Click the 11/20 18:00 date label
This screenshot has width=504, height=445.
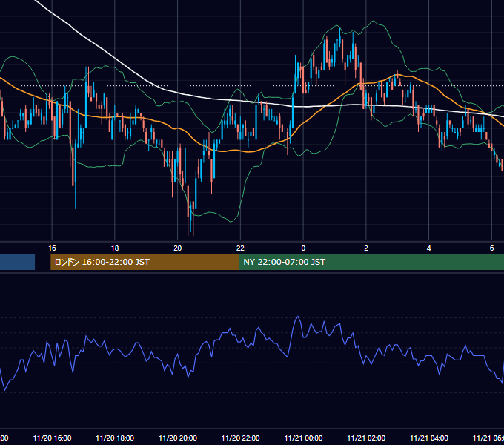(x=115, y=438)
